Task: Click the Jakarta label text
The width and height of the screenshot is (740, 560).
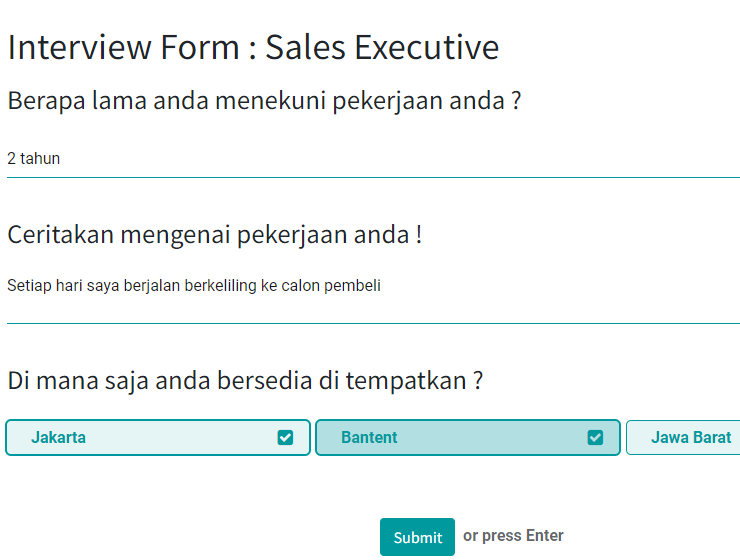Action: 59,437
